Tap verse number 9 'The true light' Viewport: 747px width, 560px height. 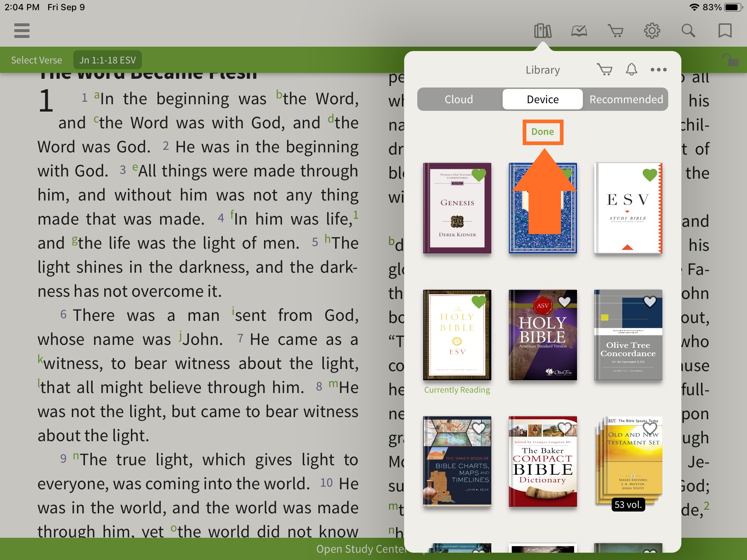coord(63,459)
